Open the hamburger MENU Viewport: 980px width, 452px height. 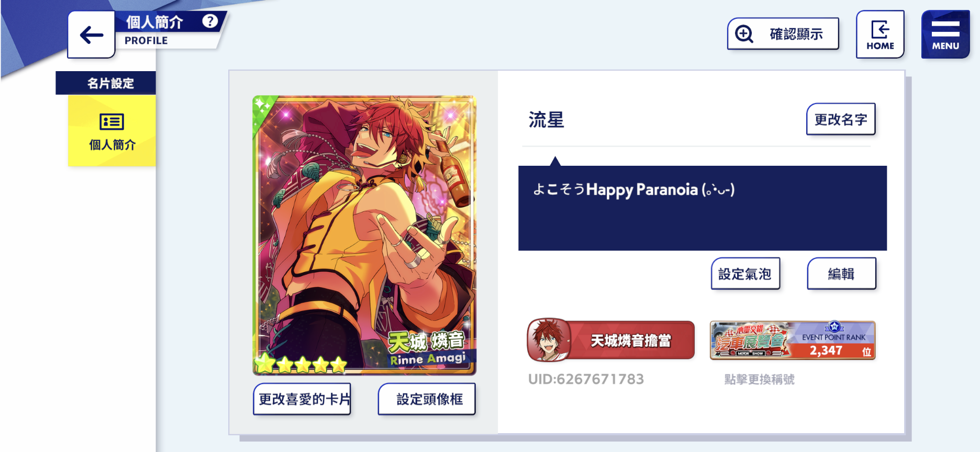(x=945, y=35)
